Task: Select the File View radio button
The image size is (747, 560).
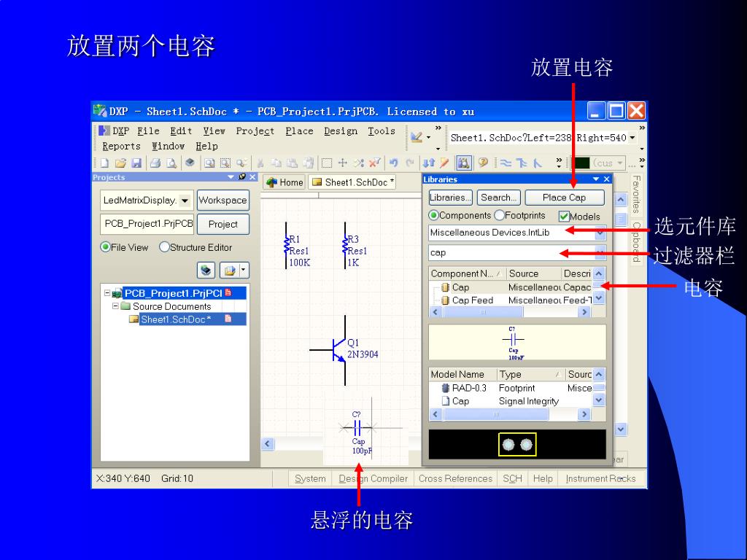Action: click(x=105, y=247)
